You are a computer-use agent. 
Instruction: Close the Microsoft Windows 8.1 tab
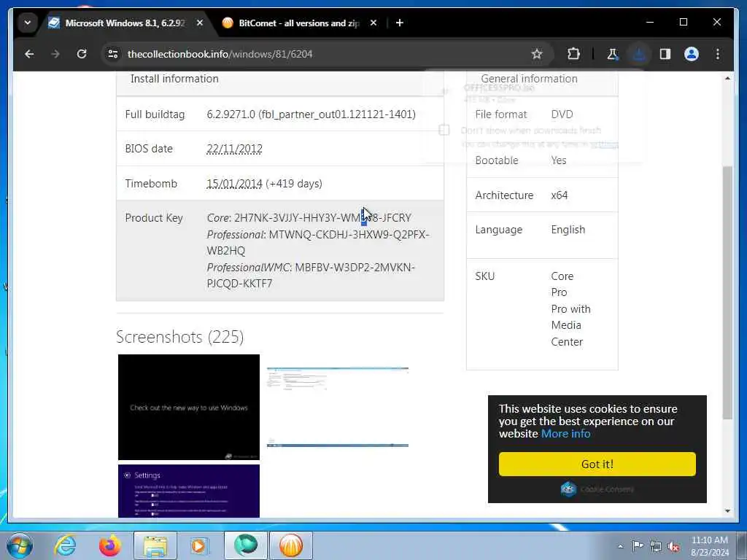pos(200,23)
